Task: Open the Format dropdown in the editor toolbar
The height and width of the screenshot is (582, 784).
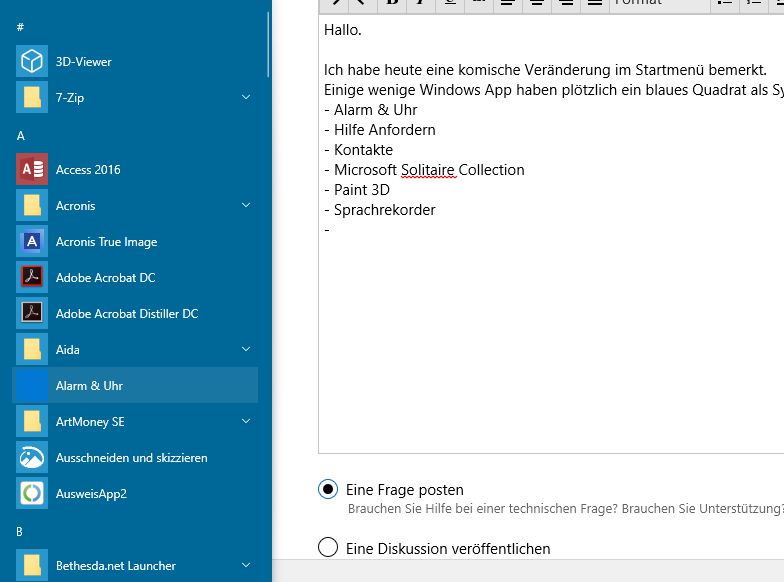Action: (660, 3)
